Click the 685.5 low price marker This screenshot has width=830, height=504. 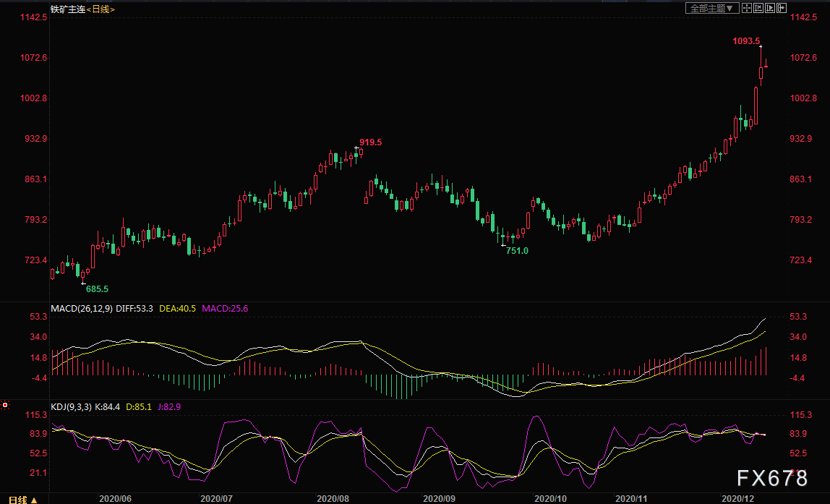(98, 289)
